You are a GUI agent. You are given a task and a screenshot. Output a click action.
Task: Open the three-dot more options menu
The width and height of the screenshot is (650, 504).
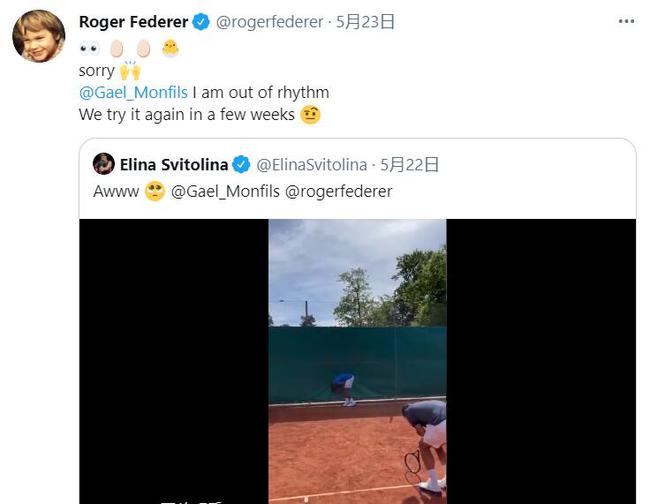626,21
